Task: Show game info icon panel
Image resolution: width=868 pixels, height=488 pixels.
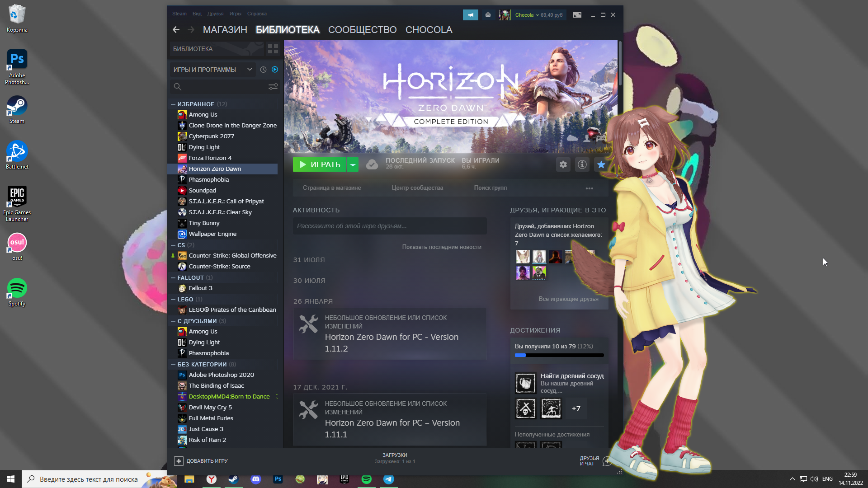Action: pyautogui.click(x=582, y=164)
